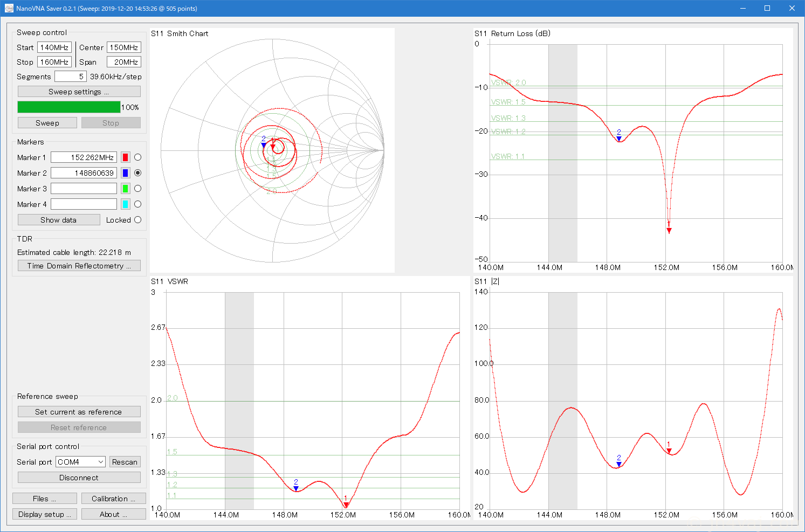Close the NanoVNA Saver window

pos(792,8)
